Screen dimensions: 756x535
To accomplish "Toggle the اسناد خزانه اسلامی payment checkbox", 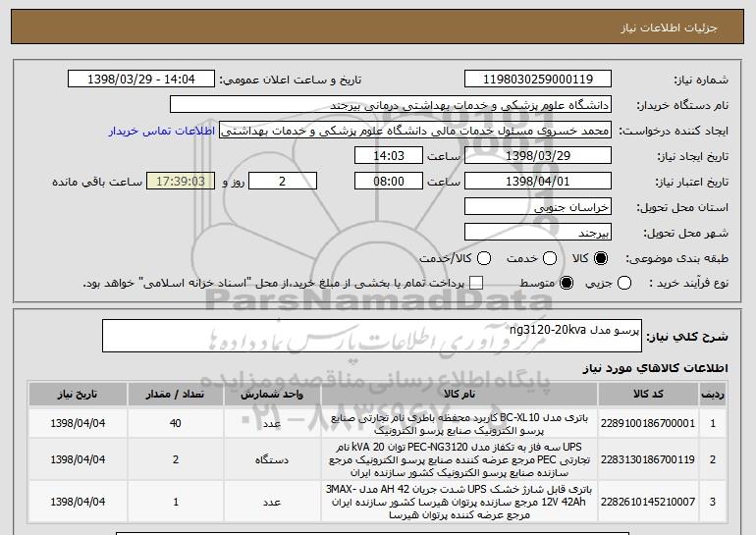I will 476,283.
